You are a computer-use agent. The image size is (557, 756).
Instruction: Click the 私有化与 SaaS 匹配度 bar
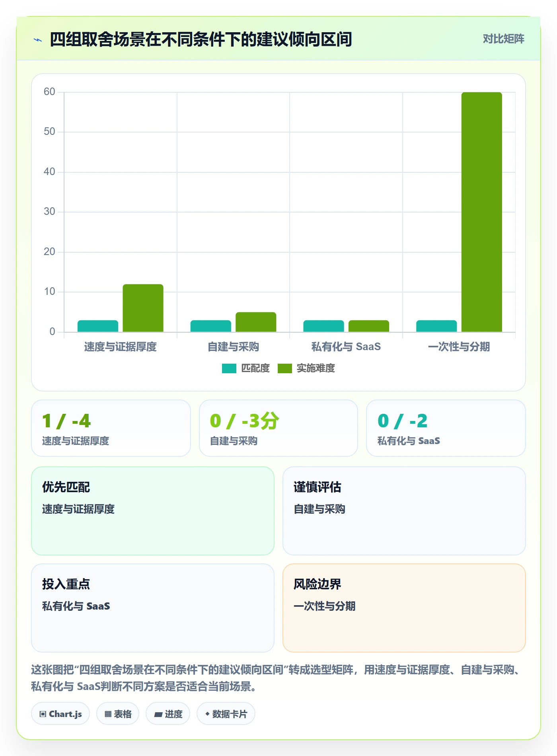coord(323,326)
